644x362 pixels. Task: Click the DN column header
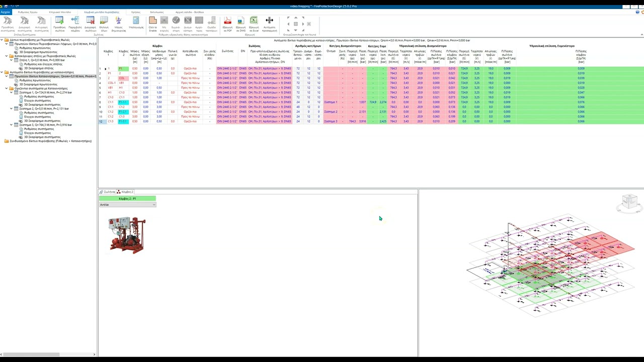coord(243,51)
